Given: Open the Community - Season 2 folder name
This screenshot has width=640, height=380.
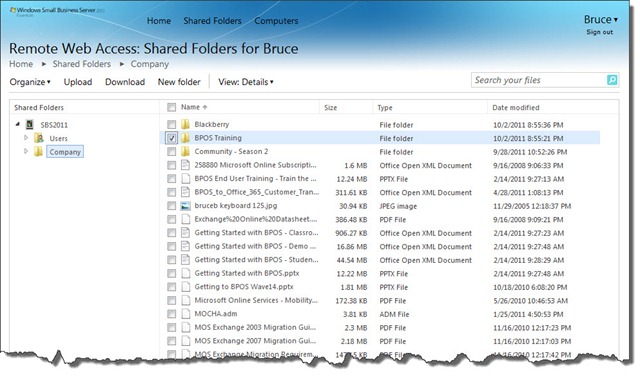Looking at the screenshot, I should pyautogui.click(x=231, y=151).
